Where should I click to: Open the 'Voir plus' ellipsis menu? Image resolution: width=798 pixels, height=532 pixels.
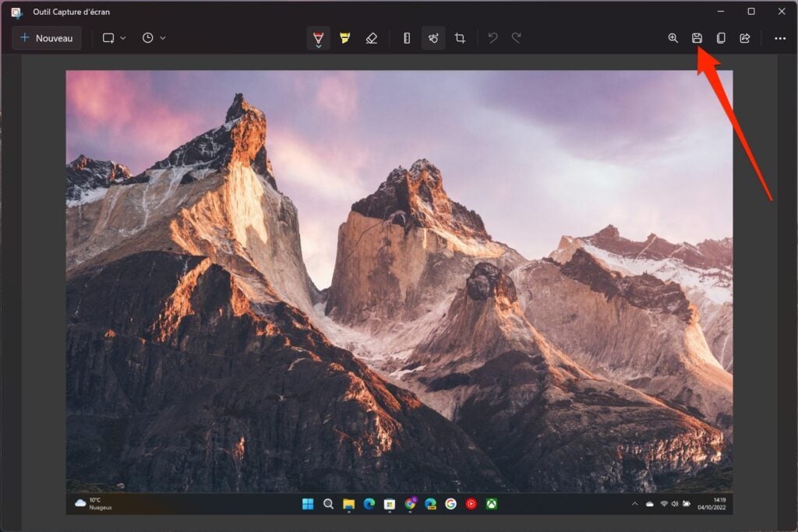[779, 37]
